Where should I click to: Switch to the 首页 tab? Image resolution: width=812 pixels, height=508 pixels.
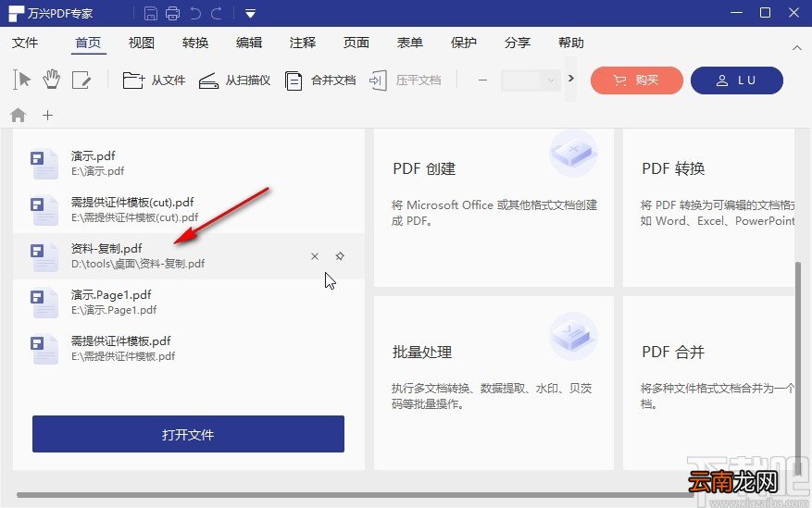(x=88, y=43)
